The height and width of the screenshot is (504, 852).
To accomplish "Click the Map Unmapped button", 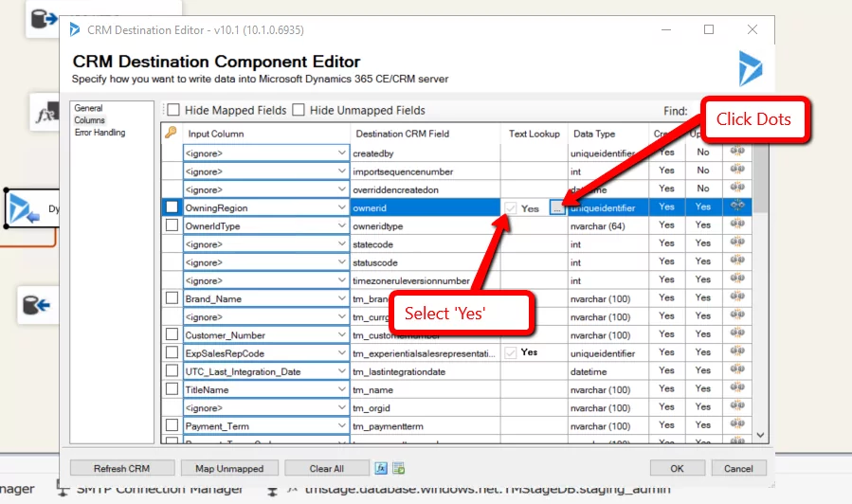I will [x=229, y=468].
